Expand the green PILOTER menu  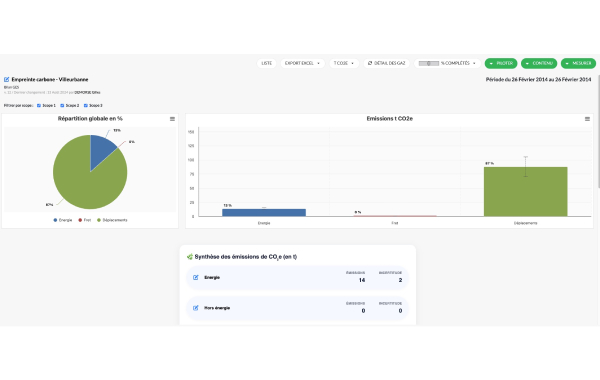tap(501, 63)
